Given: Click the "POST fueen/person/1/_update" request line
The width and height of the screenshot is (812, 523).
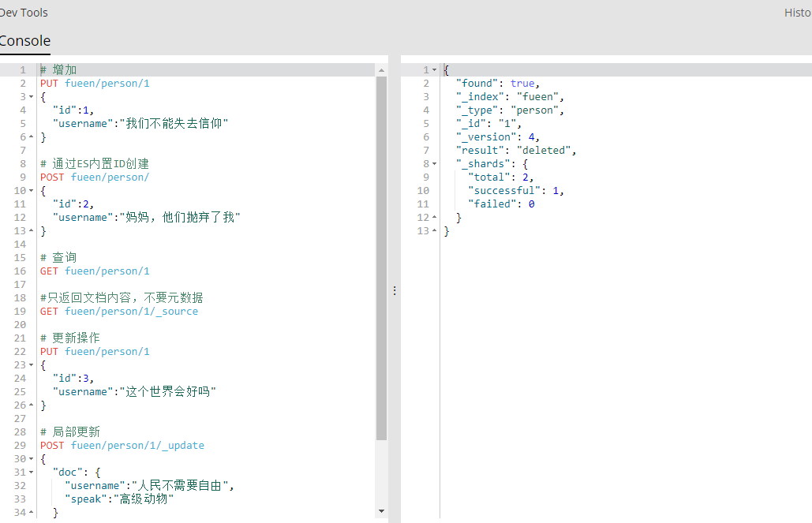Looking at the screenshot, I should [x=122, y=446].
